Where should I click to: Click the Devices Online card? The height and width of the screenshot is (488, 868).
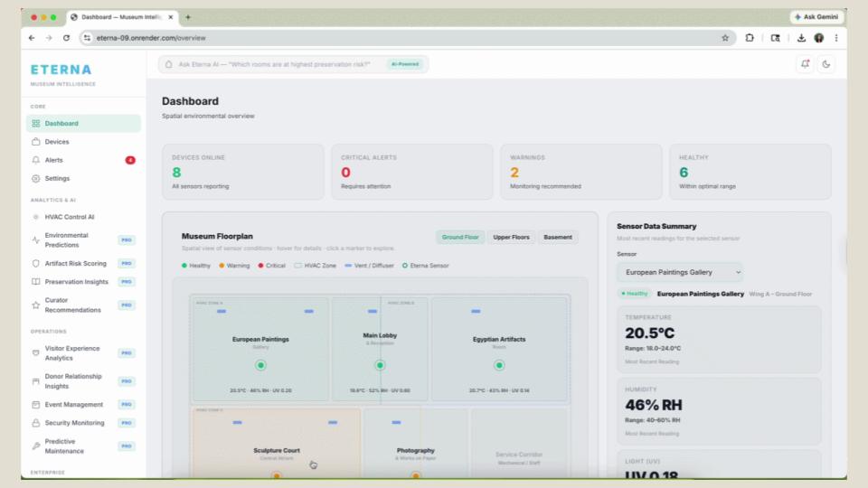coord(243,172)
